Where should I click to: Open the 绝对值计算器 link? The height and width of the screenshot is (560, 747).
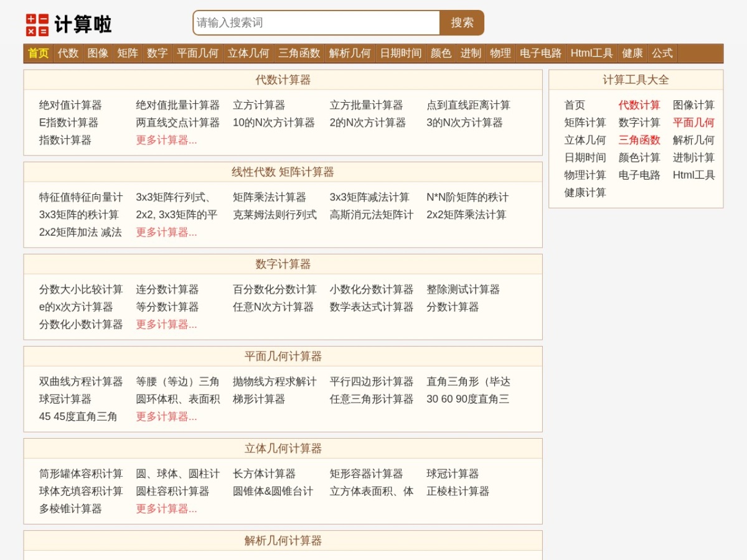pyautogui.click(x=70, y=105)
